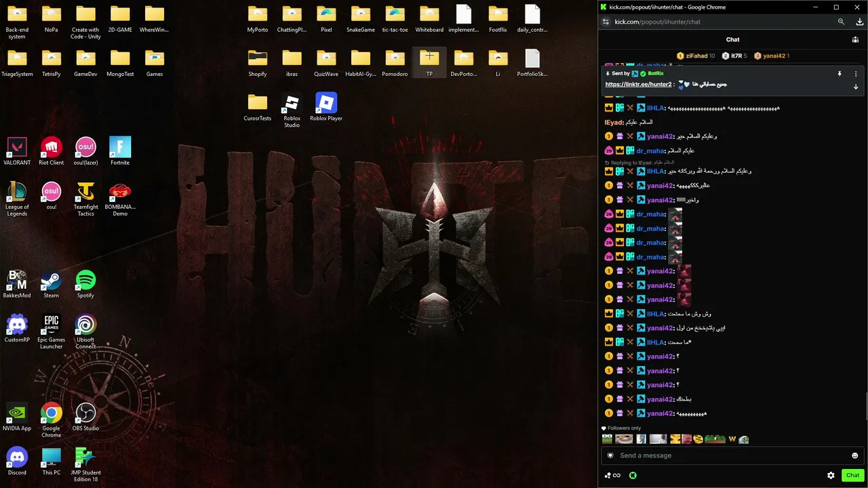868x488 pixels.
Task: Insert the first green frog emote
Action: coord(607,439)
